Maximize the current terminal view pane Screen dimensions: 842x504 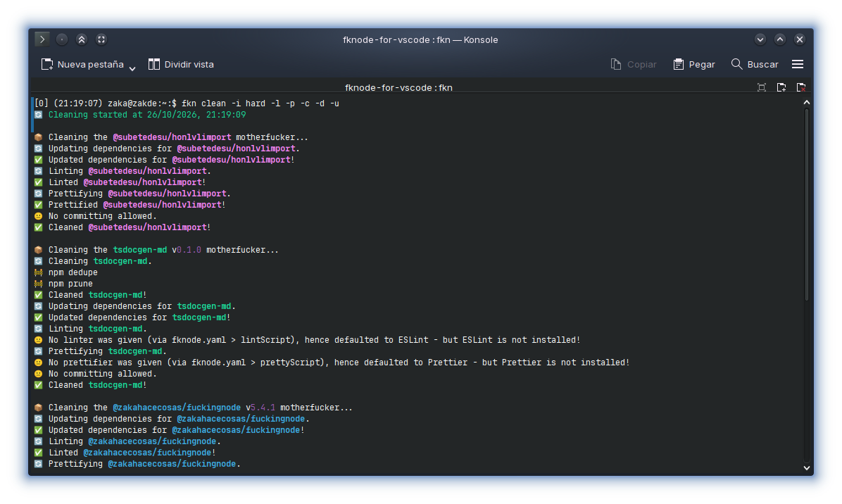762,87
